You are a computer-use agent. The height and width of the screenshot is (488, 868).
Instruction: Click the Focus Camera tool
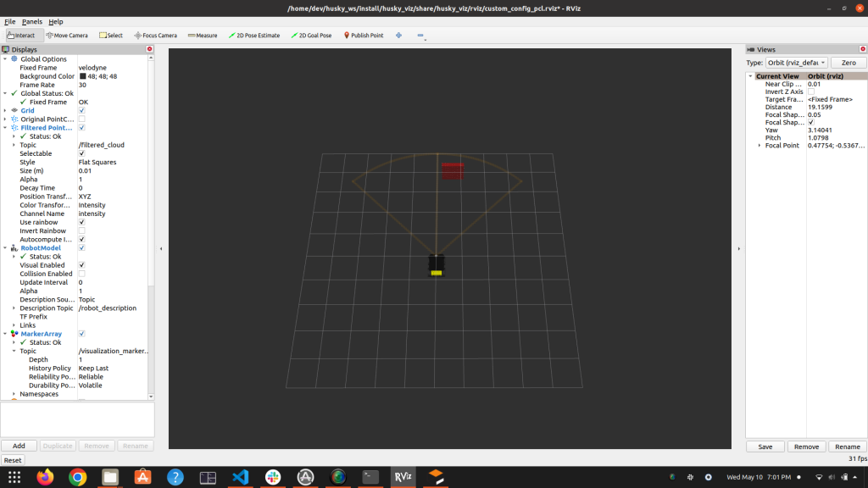[x=156, y=36]
